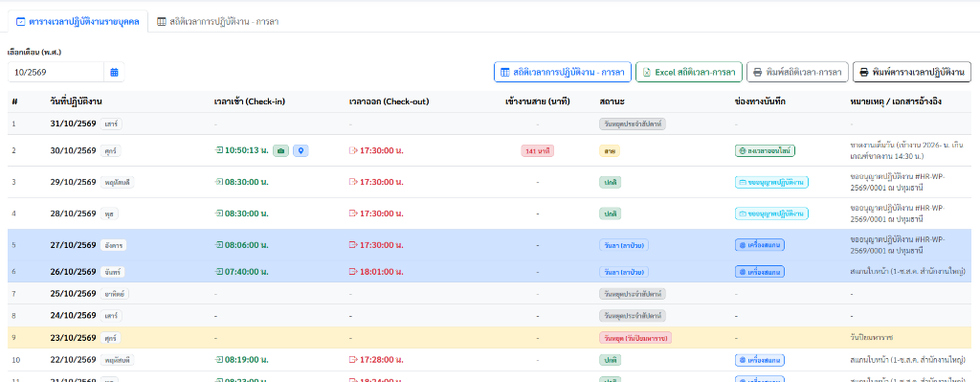Click printer icon in พิมพ์สถิติเวลา-การลา button
The width and height of the screenshot is (980, 382).
pos(758,73)
